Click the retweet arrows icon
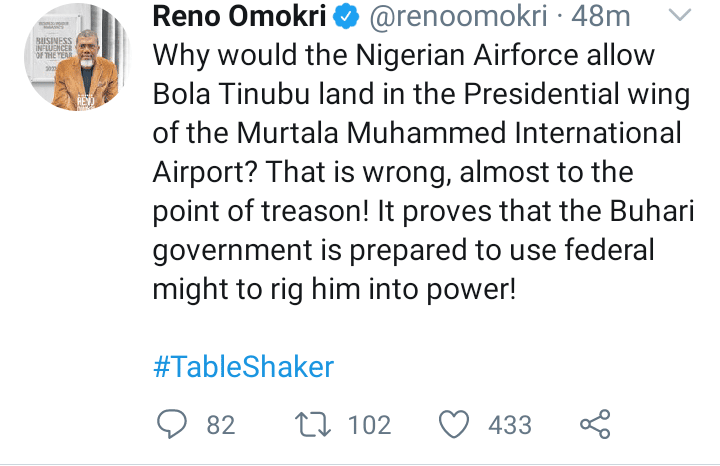The width and height of the screenshot is (720, 466). [x=317, y=424]
